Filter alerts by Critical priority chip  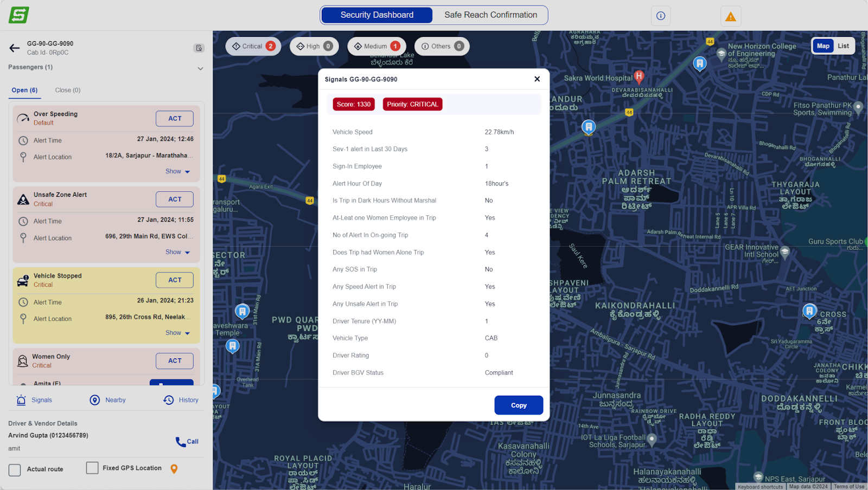(x=253, y=47)
